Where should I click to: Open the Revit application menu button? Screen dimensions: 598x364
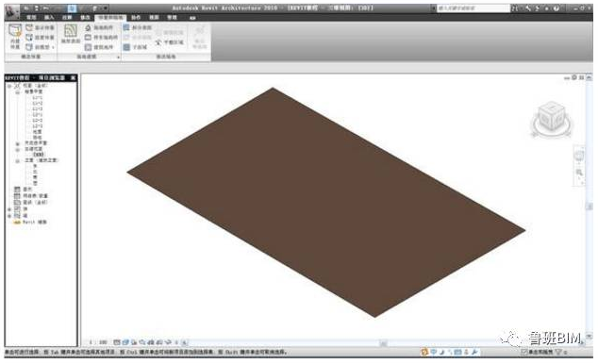[x=12, y=11]
